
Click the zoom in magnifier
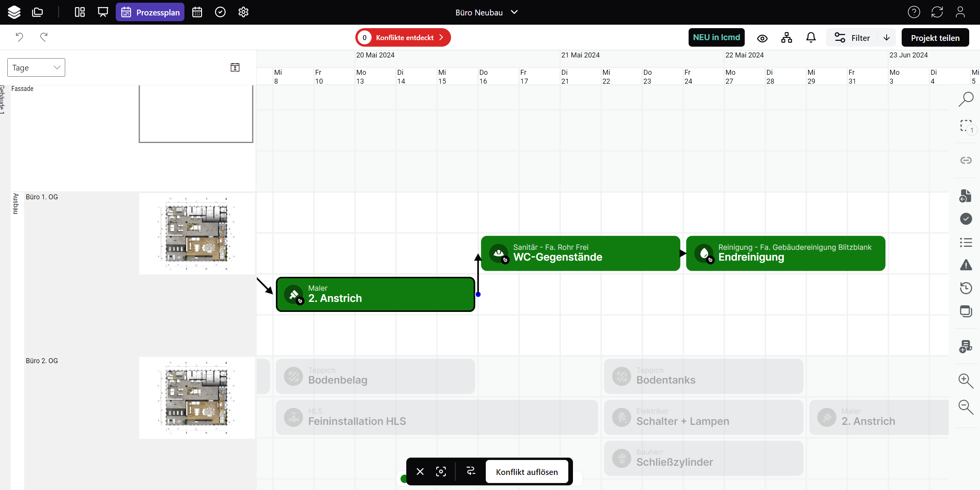click(x=966, y=381)
